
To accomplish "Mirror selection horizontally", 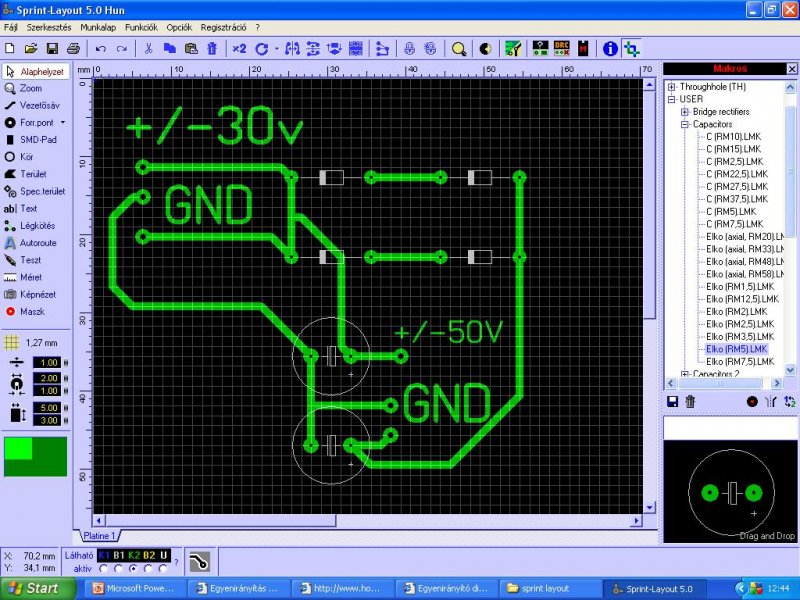I will point(292,49).
